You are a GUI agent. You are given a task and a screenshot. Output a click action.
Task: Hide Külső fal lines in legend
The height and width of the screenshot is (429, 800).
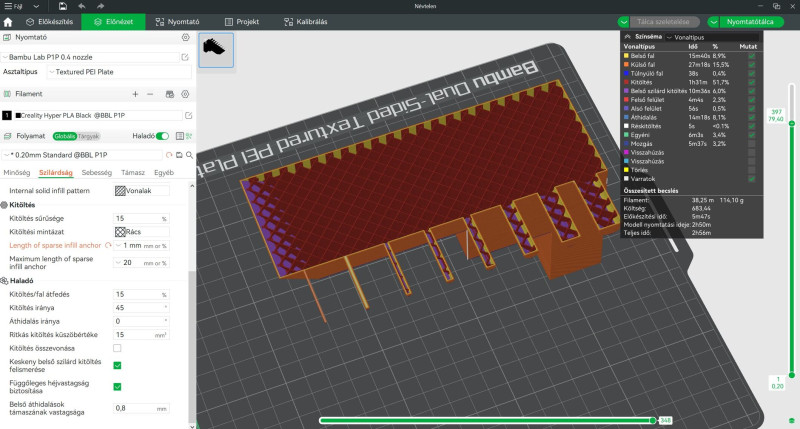[752, 65]
